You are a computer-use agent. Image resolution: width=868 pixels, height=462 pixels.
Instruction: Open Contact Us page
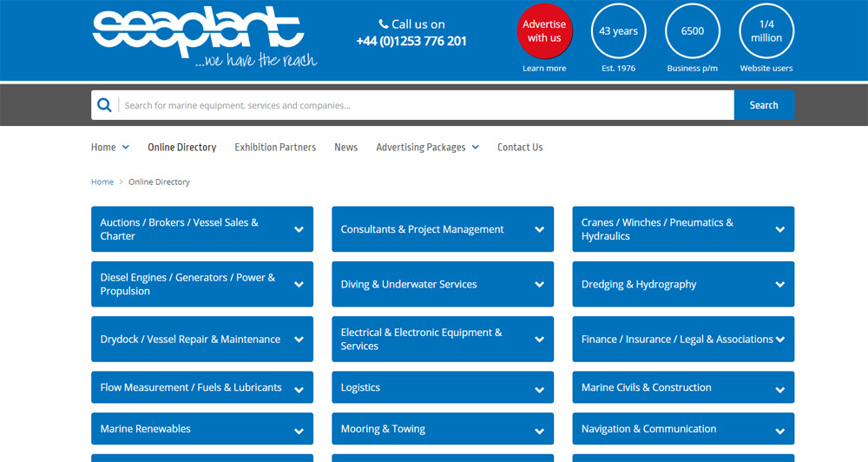520,148
